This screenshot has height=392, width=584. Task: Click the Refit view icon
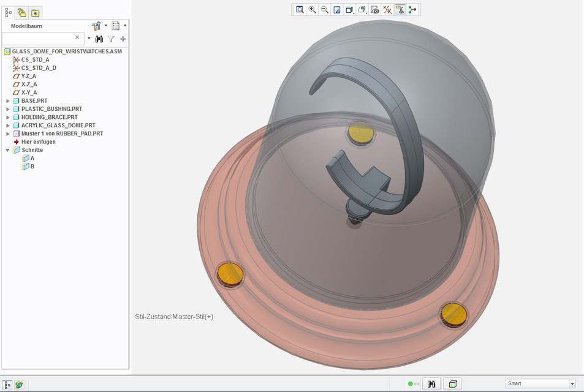click(300, 10)
